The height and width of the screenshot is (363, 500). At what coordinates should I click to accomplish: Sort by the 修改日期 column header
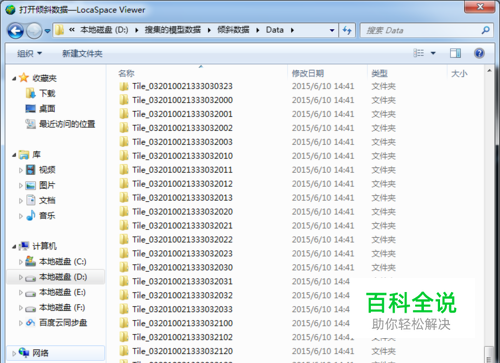click(x=308, y=73)
